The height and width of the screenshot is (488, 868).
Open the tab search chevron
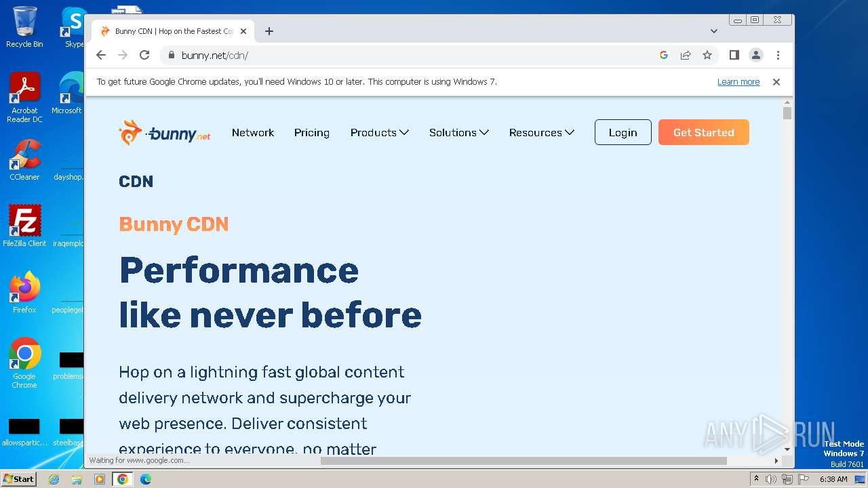coord(714,31)
